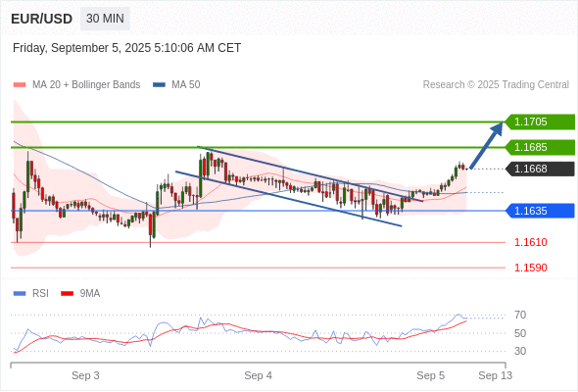578x392 pixels.
Task: Select the MA 50 legend label
Action: pos(186,85)
